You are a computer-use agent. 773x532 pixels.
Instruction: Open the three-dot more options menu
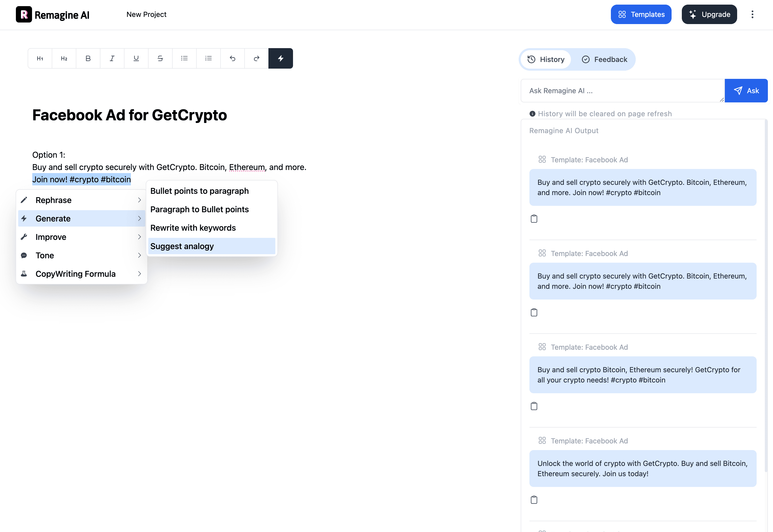point(752,14)
